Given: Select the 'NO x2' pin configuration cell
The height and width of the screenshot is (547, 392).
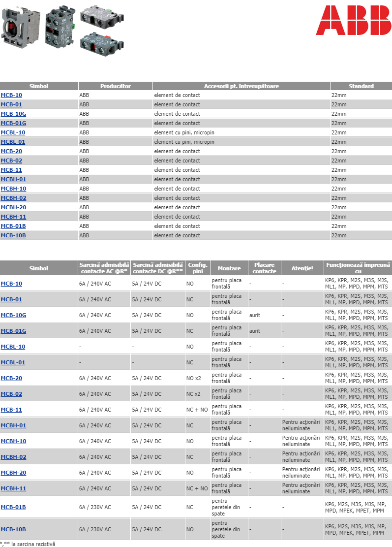Looking at the screenshot, I should coord(194,378).
